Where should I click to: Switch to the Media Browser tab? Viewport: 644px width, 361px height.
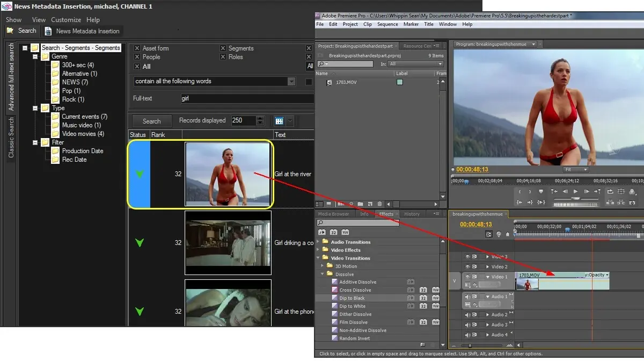tap(333, 214)
